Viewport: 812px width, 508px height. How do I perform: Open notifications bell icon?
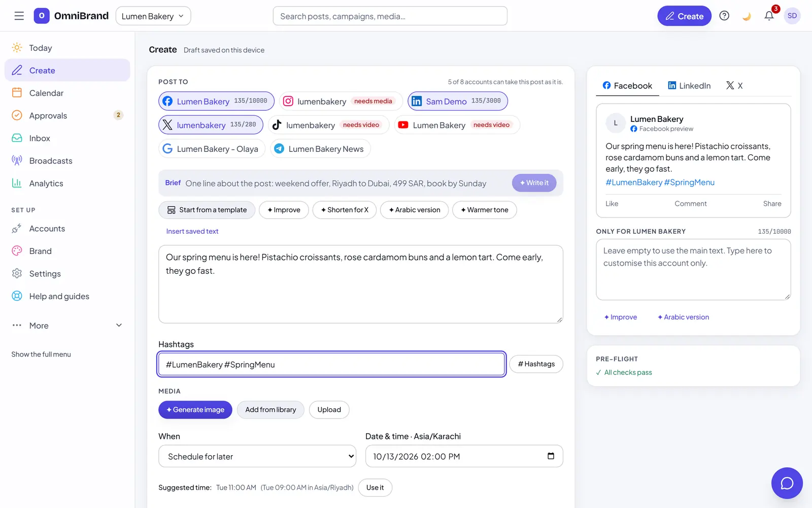point(769,16)
